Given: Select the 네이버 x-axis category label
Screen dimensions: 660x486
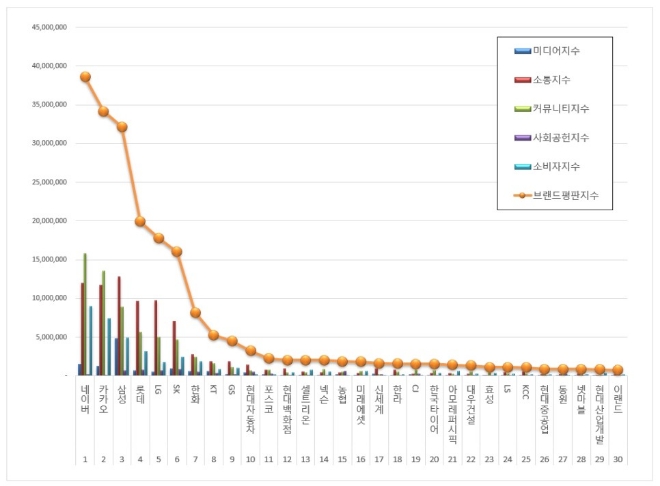Looking at the screenshot, I should click(x=85, y=396).
